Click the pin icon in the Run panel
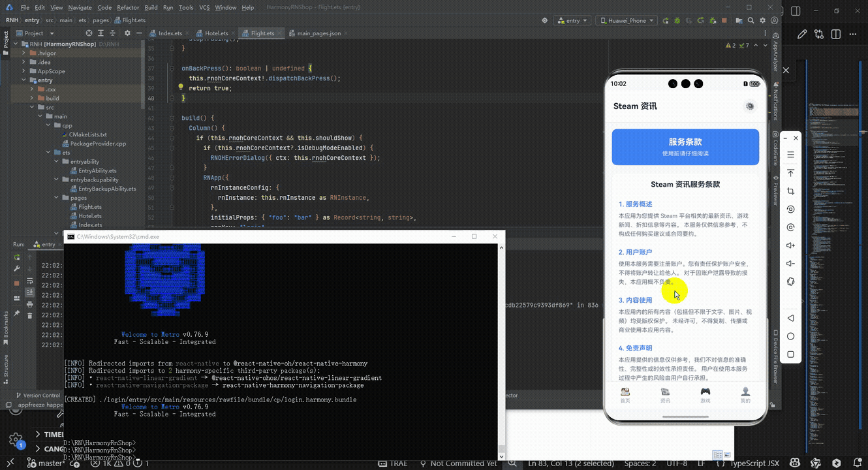The image size is (868, 470). (x=17, y=313)
